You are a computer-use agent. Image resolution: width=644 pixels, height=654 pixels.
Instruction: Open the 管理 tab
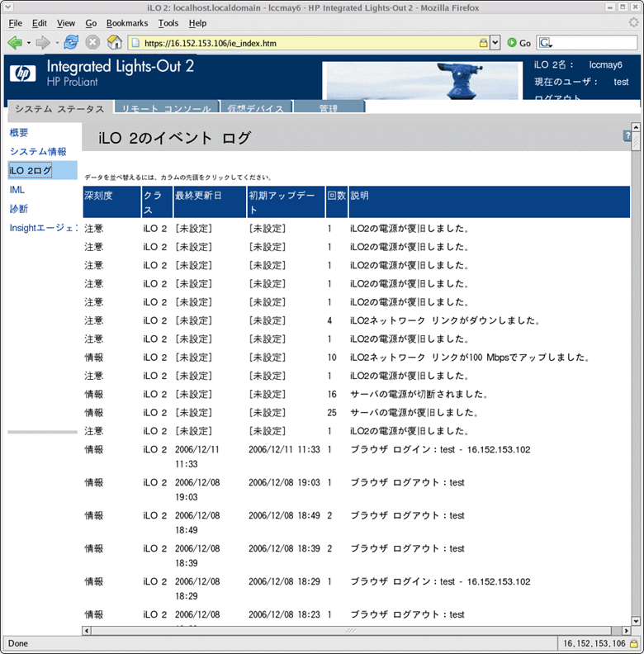click(328, 109)
